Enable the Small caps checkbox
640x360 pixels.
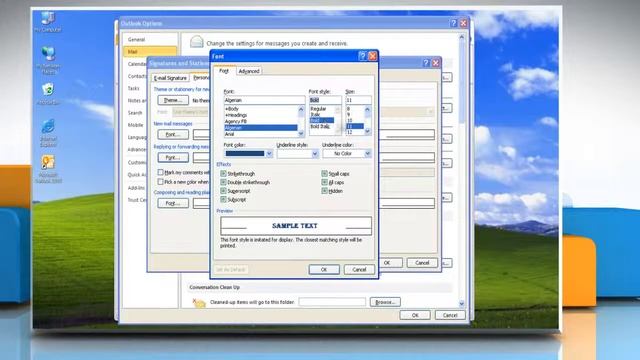324,173
